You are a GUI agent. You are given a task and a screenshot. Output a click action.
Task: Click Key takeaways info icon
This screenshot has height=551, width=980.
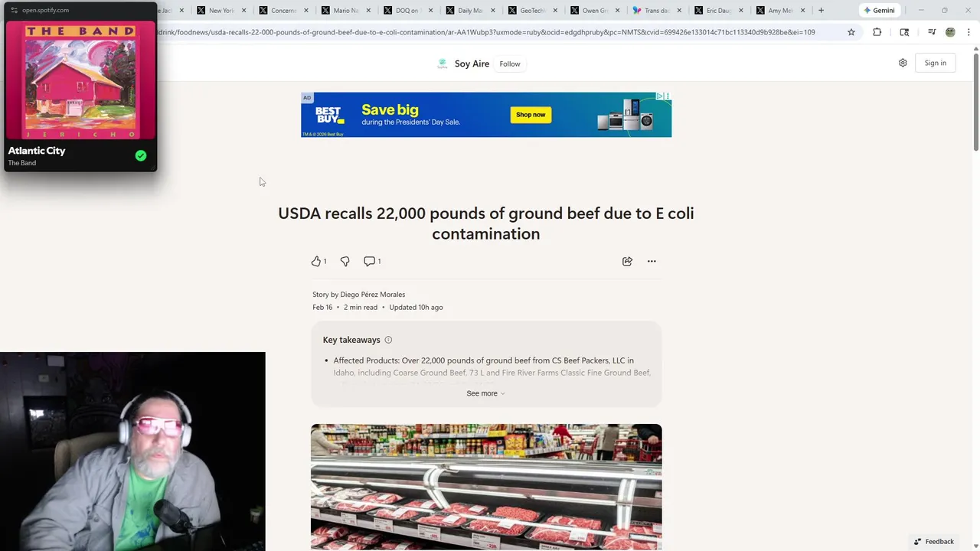(388, 340)
